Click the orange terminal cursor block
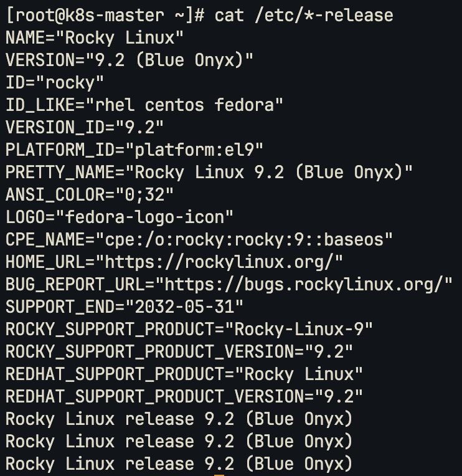Screen dimensions: 462x476 (x=219, y=475)
